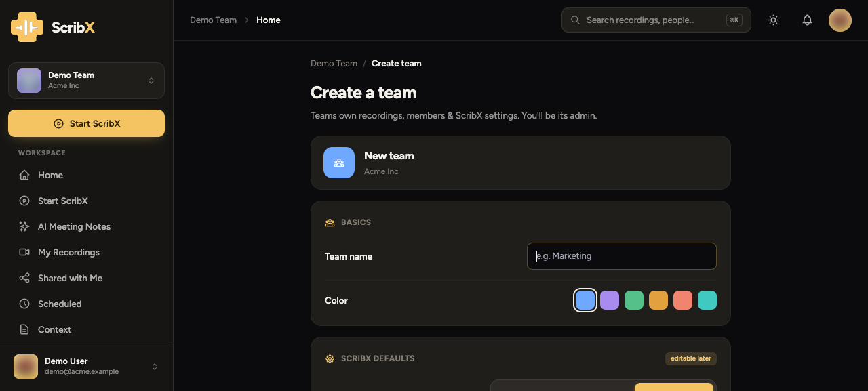Viewport: 868px width, 391px height.
Task: Click the search magnifier icon
Action: click(575, 20)
